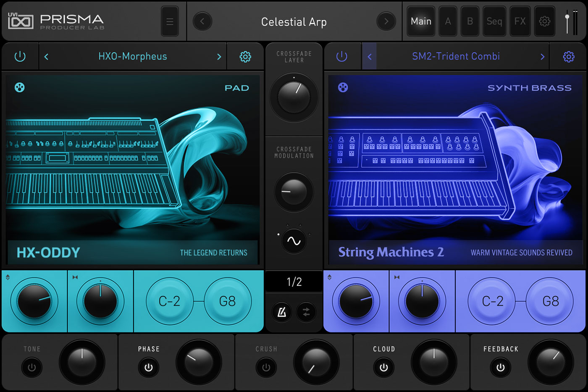The width and height of the screenshot is (588, 392).
Task: Click the PHASE effect label
Action: pos(149,349)
